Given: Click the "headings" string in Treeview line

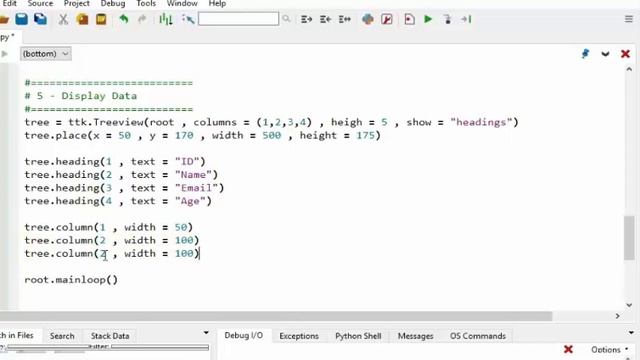Looking at the screenshot, I should pos(481,122).
